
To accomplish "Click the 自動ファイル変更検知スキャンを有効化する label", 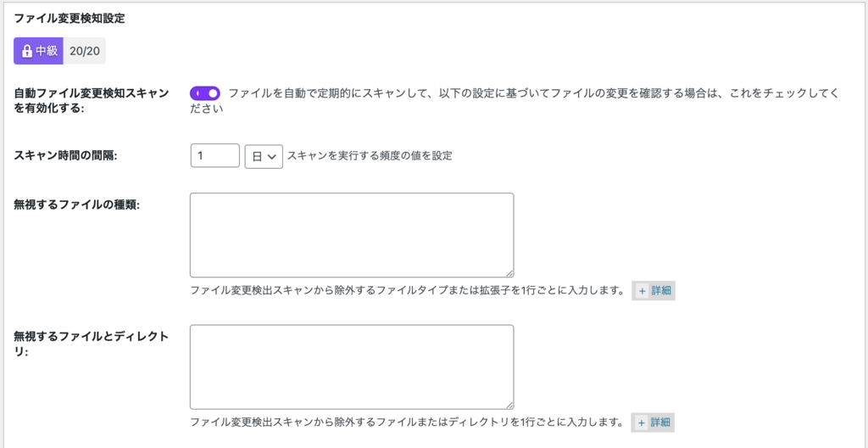I will click(91, 100).
